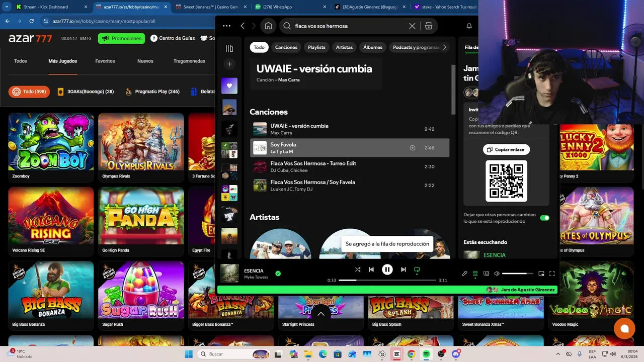Open the Spotify three-dot menu

click(226, 26)
